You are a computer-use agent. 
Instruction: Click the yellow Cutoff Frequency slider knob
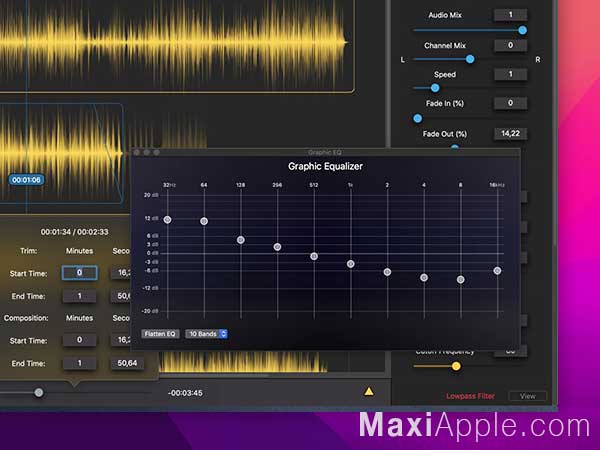456,366
